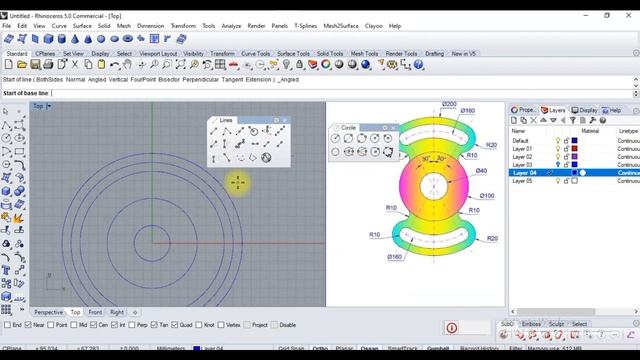Paste using the clipboard icon

[x=101, y=64]
